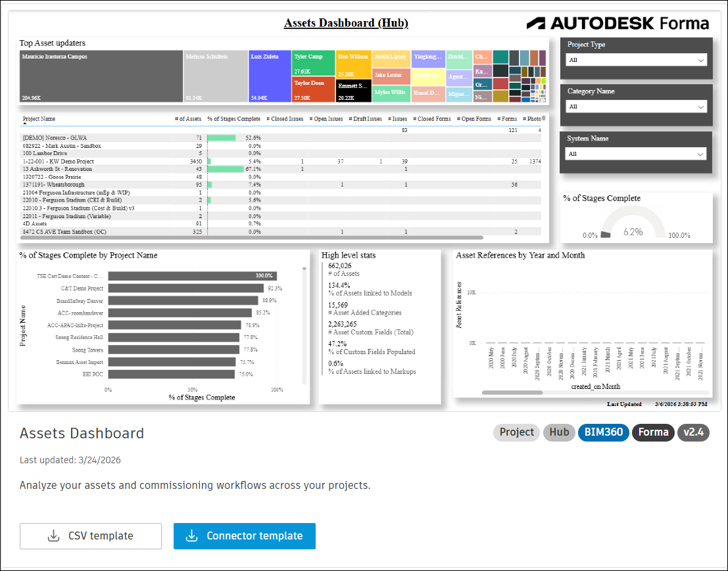The width and height of the screenshot is (728, 571).
Task: Select row 1-22-001 - KW Demo Project
Action: (281, 162)
